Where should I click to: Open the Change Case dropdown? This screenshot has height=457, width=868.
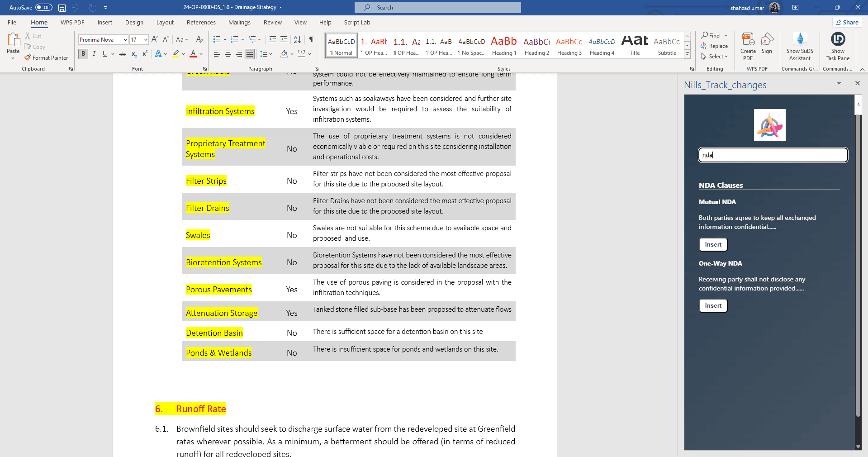[182, 39]
